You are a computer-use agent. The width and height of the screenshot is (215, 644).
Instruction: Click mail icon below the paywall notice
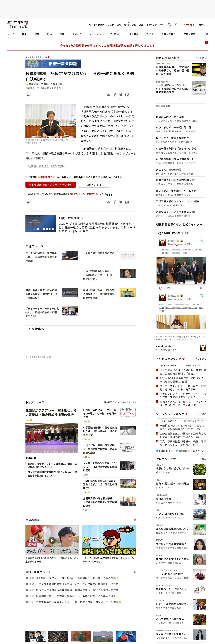click(108, 202)
